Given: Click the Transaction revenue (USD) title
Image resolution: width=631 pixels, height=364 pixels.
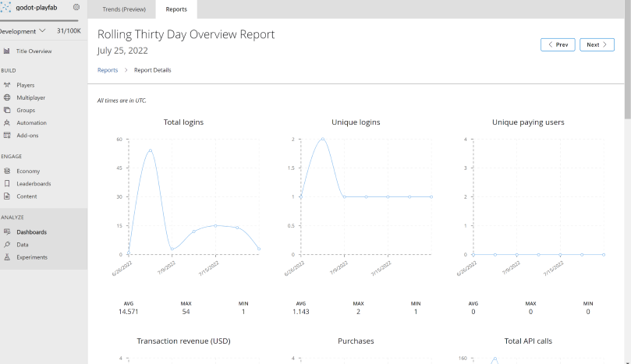Looking at the screenshot, I should pos(183,341).
